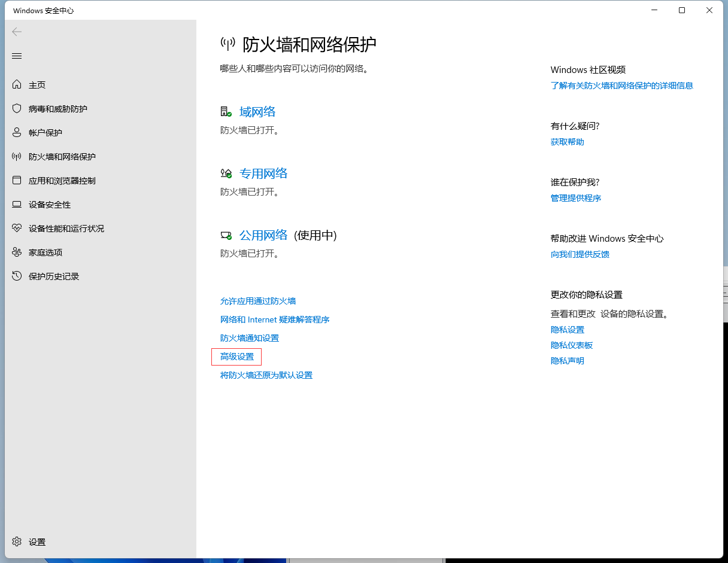
Task: Click the back arrow icon
Action: 17,32
